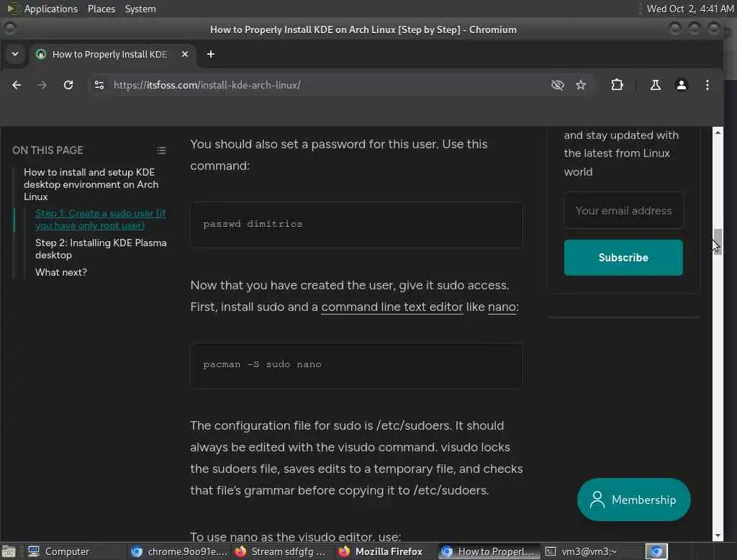Open Chrome Labs flask icon
737x560 pixels.
click(x=655, y=85)
